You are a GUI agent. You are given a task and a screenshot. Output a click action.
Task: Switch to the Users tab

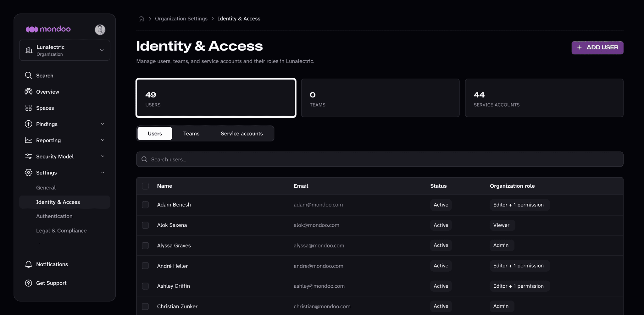[x=155, y=134]
